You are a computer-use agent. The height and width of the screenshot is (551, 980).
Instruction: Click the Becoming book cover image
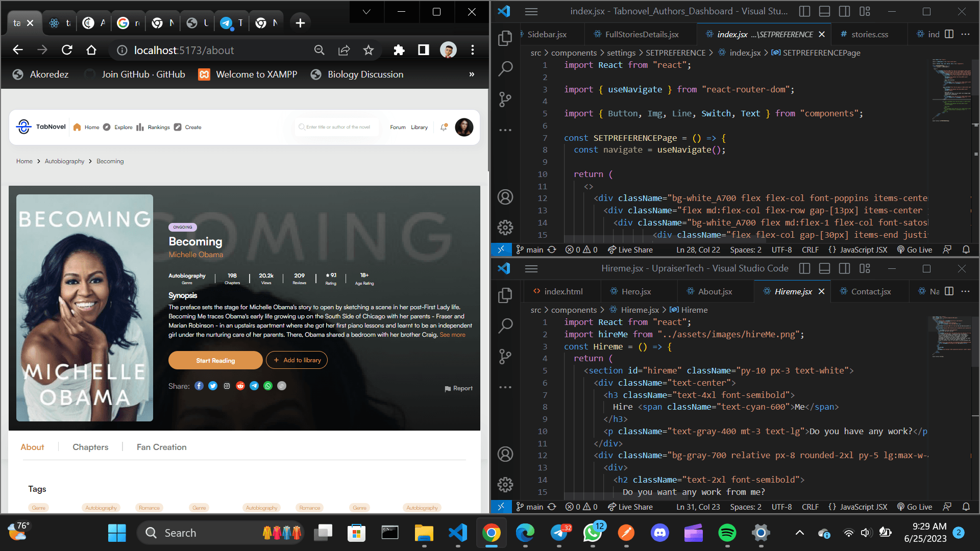coord(85,308)
